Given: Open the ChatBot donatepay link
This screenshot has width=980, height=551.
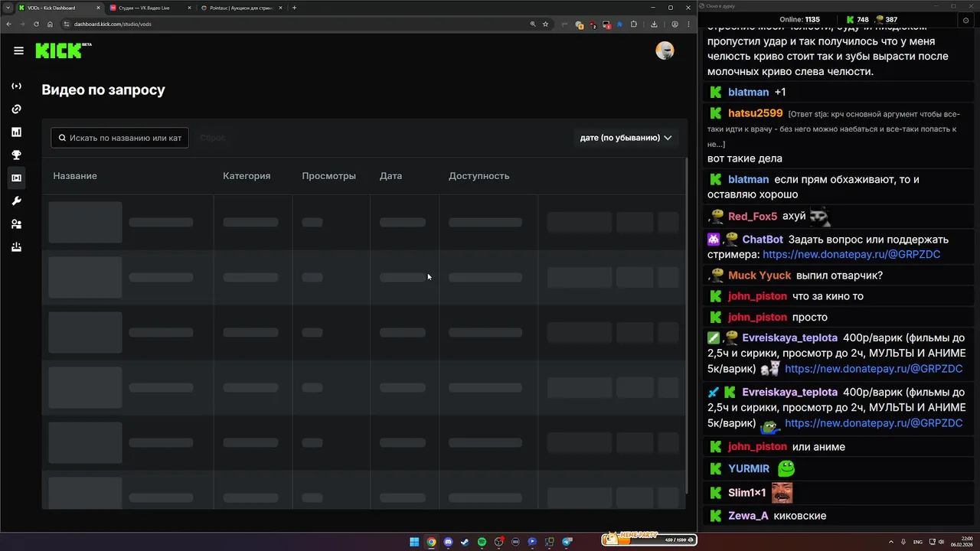Looking at the screenshot, I should [851, 254].
